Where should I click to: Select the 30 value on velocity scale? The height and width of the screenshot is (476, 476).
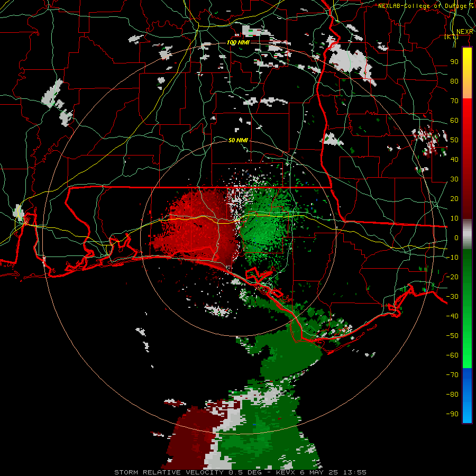tap(454, 179)
